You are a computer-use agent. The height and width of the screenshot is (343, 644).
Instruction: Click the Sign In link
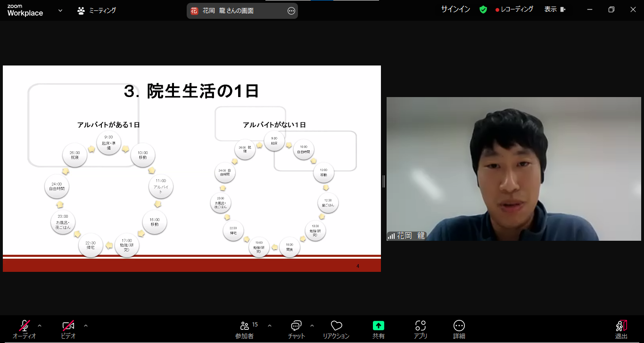tap(455, 9)
